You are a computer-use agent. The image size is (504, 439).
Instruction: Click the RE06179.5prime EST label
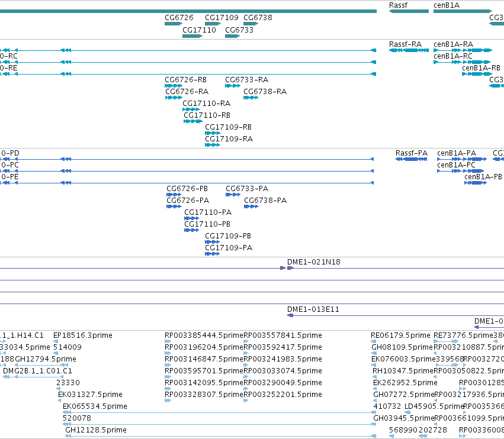(400, 335)
